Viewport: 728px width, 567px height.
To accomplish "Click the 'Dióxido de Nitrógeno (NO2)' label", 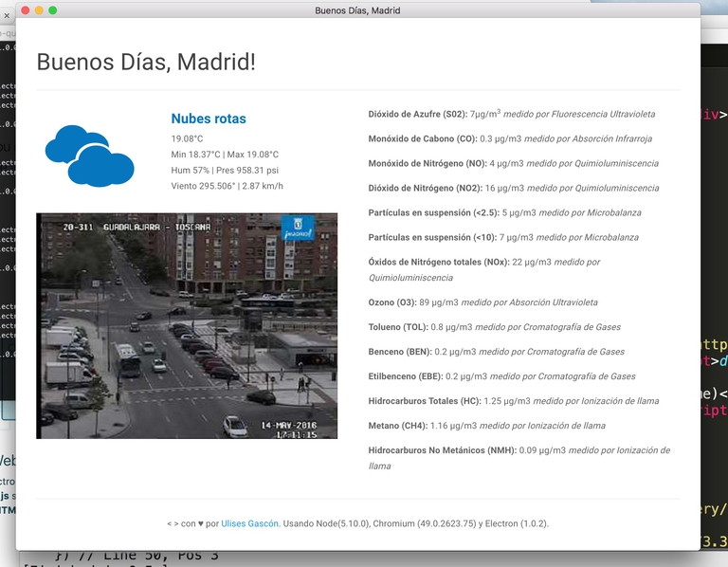I will [426, 188].
